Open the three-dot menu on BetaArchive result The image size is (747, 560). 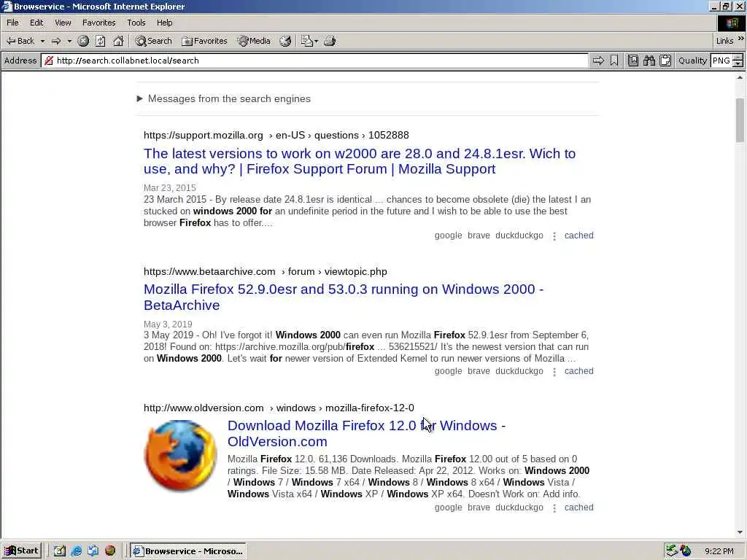(x=554, y=372)
